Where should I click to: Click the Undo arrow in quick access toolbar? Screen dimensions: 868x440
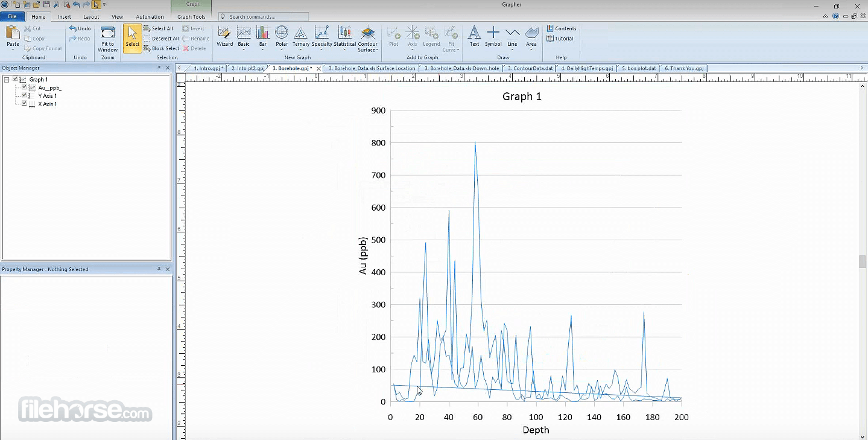[x=76, y=4]
